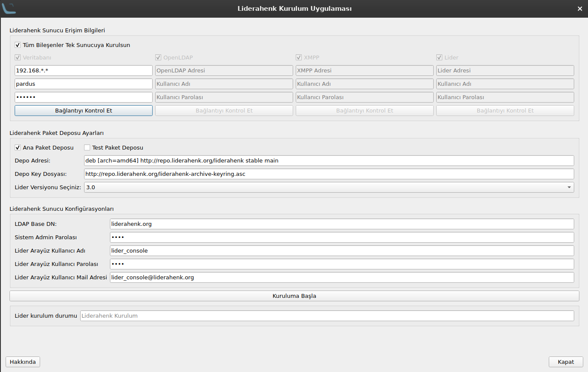
Task: Close the Liderahenk setup window with X
Action: [580, 9]
